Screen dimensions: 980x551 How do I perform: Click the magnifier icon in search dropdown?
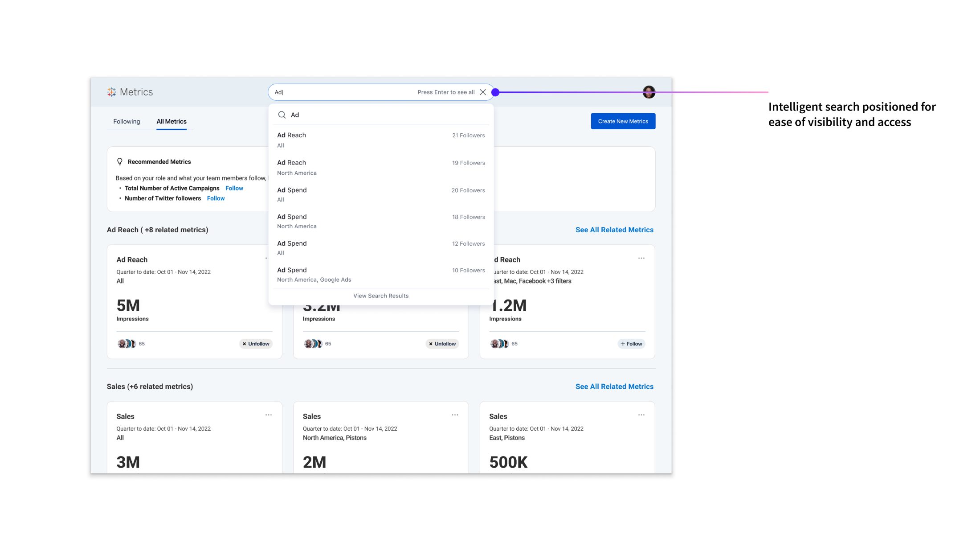click(x=282, y=115)
